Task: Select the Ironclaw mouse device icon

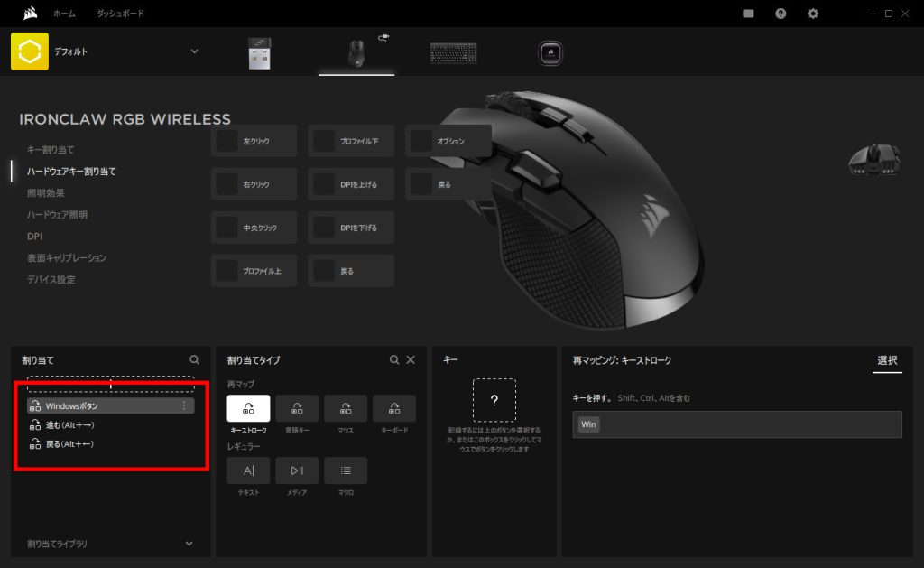Action: [x=356, y=53]
